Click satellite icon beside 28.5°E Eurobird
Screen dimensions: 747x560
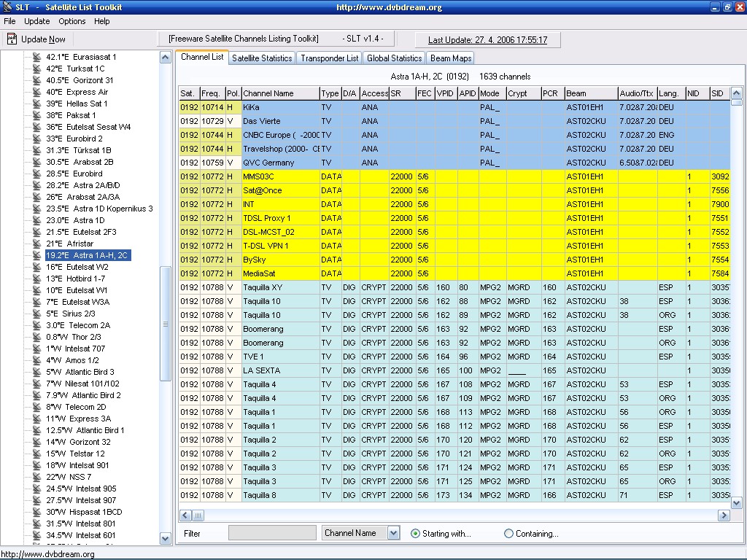tap(36, 174)
